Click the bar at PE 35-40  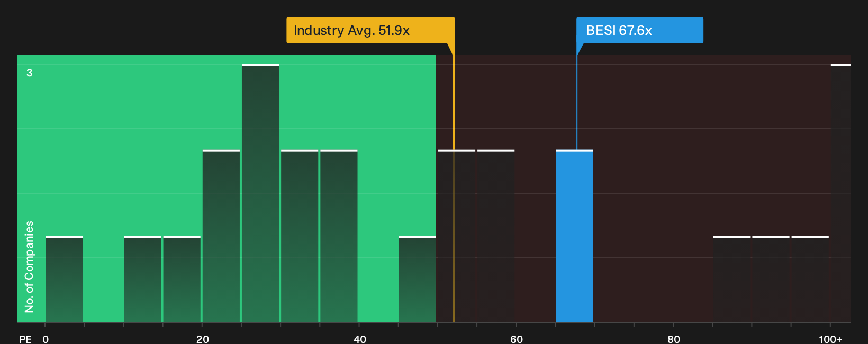pyautogui.click(x=339, y=236)
